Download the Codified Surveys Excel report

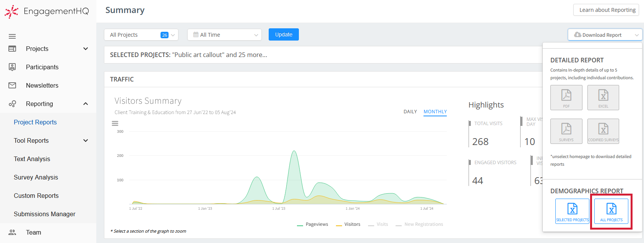pyautogui.click(x=603, y=131)
